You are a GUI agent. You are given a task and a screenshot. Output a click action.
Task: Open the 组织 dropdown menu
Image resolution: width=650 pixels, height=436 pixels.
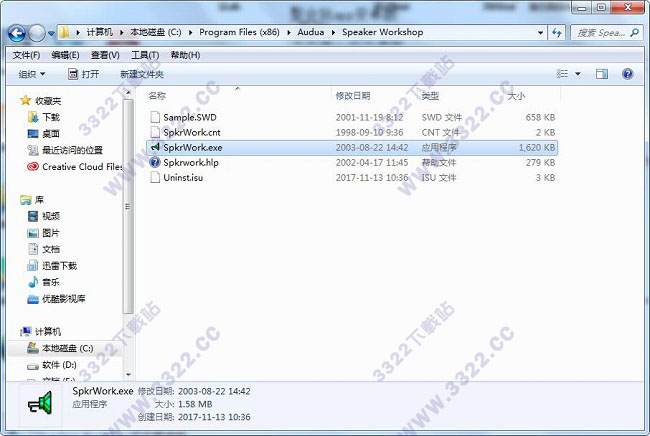pos(32,74)
